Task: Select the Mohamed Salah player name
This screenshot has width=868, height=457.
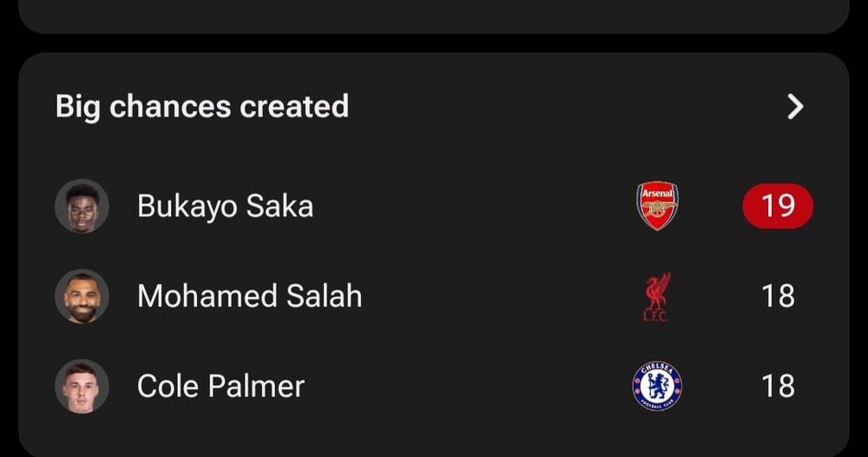Action: 249,296
